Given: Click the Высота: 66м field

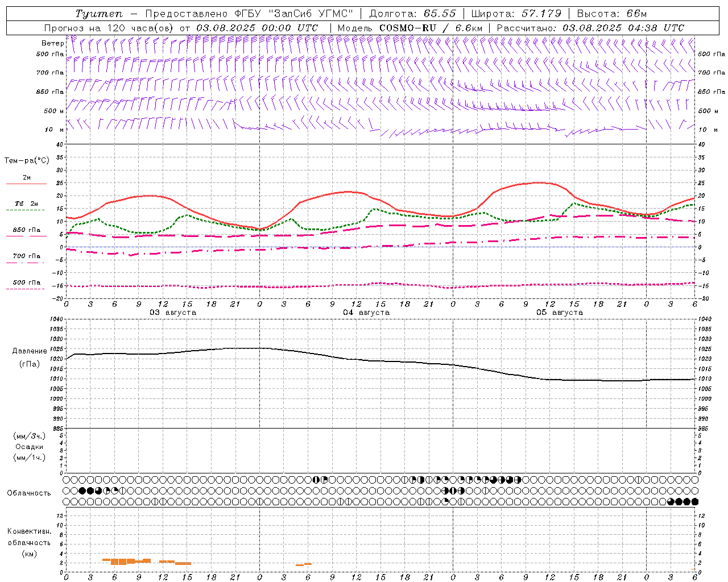Looking at the screenshot, I should 612,14.
